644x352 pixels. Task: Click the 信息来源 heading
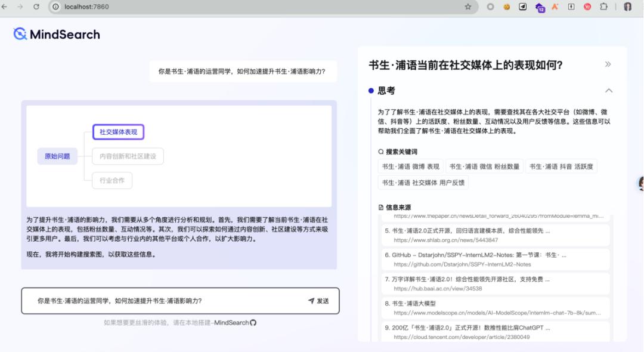coord(398,207)
